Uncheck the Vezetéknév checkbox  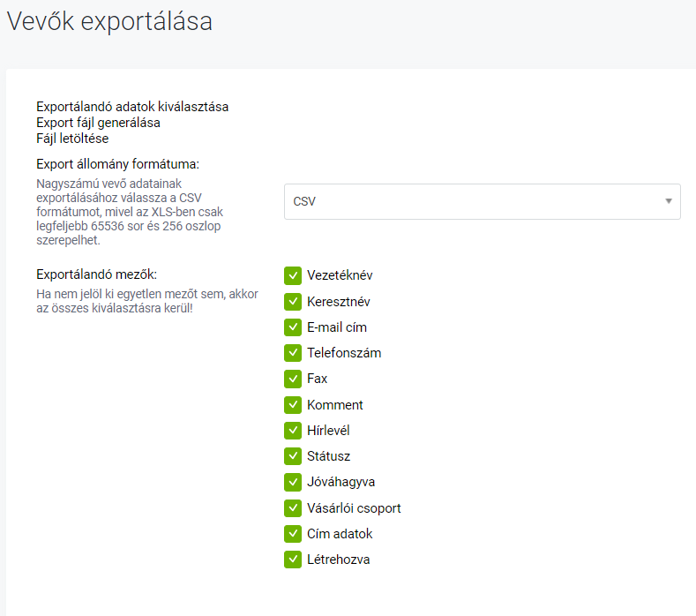coord(293,275)
